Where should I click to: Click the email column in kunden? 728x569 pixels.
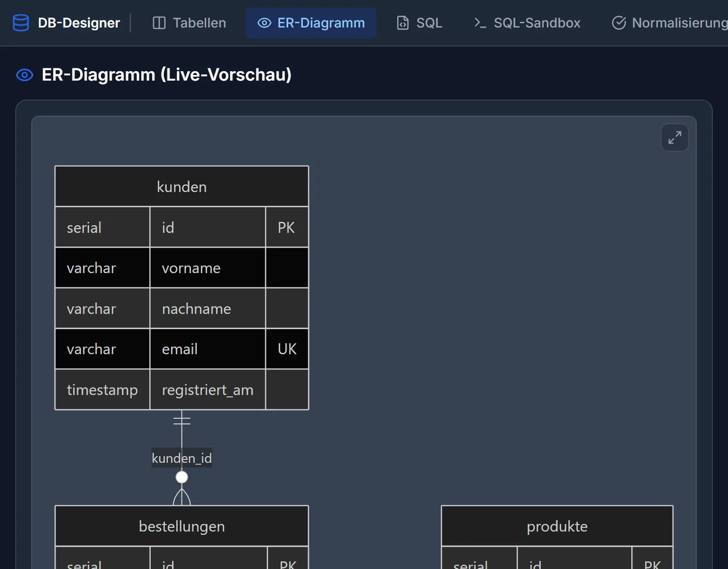pyautogui.click(x=208, y=349)
